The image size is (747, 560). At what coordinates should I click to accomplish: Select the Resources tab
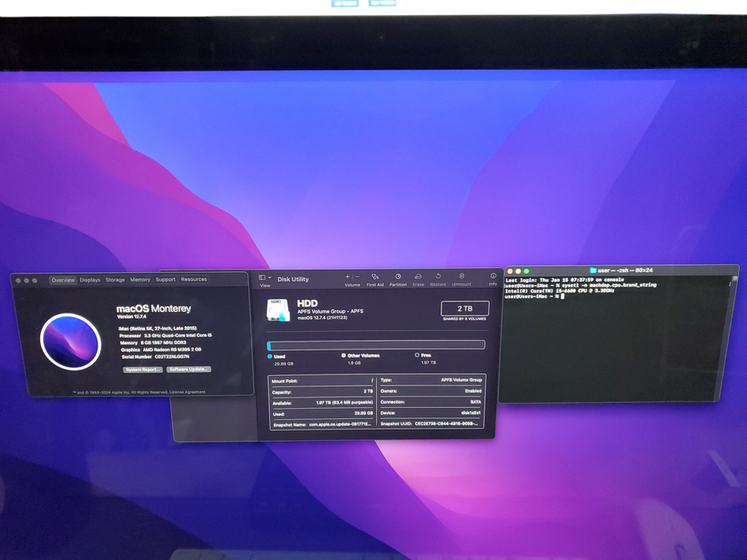click(194, 279)
